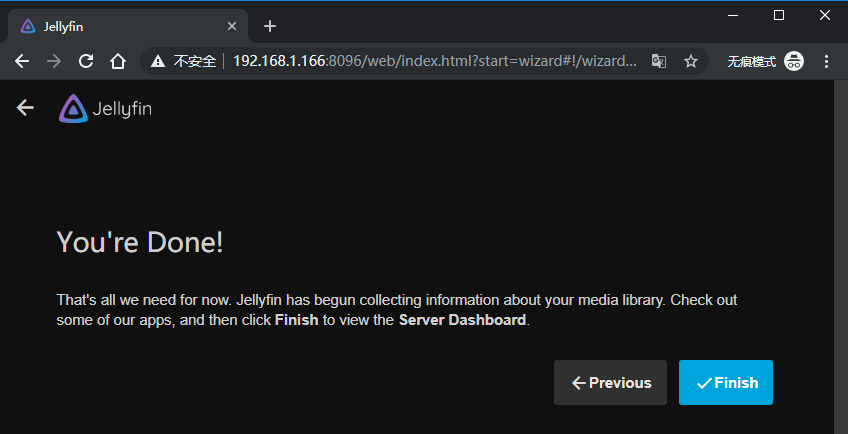Click the page vertical scrollbar
The width and height of the screenshot is (848, 434).
(840, 250)
